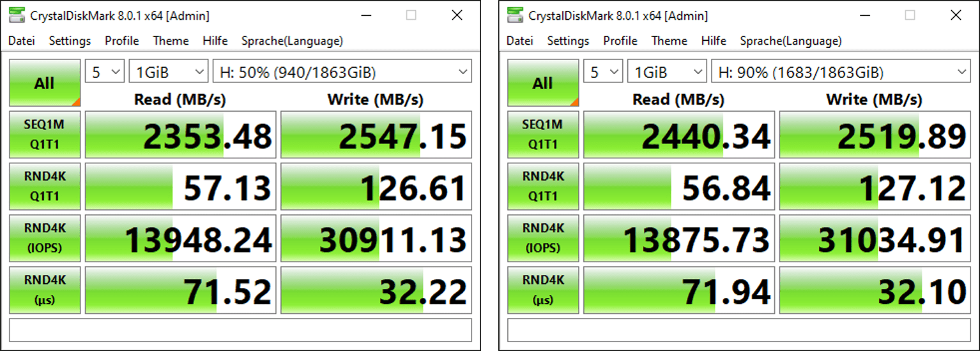980x351 pixels.
Task: Run RND4K (IOPS) test in left window
Action: 45,238
